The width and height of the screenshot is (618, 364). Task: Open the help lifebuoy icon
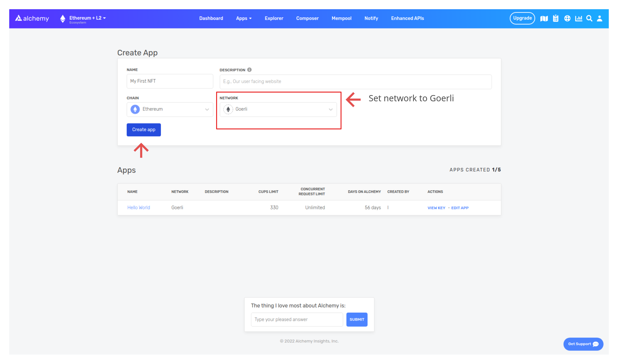567,18
